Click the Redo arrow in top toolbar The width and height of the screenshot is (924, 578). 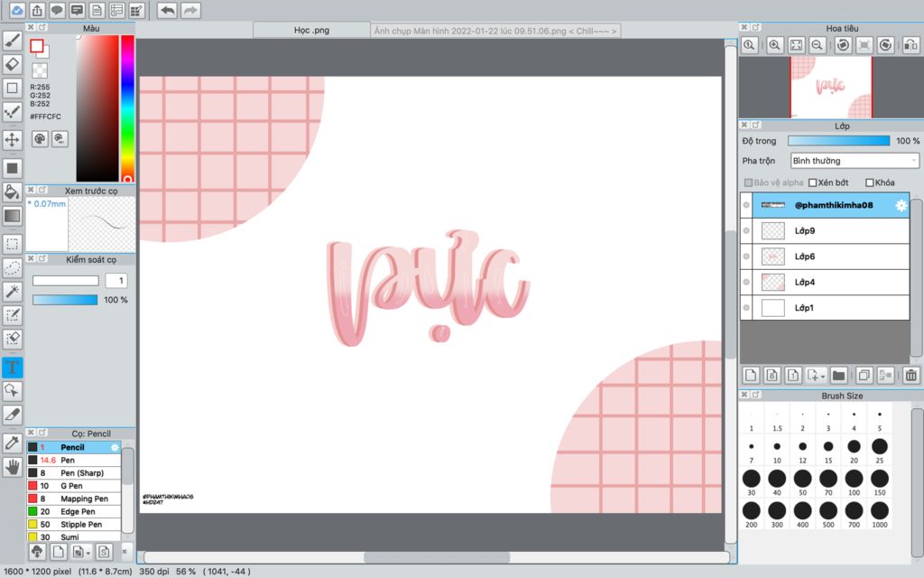(x=190, y=10)
